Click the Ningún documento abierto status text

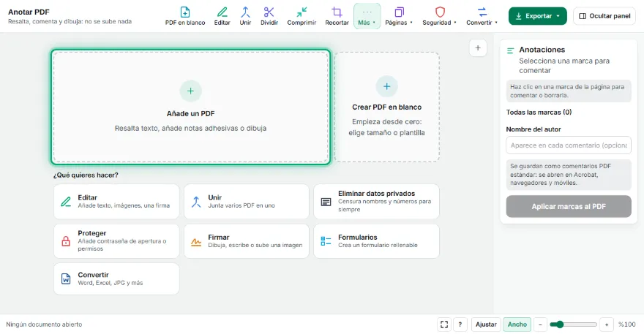tap(44, 324)
